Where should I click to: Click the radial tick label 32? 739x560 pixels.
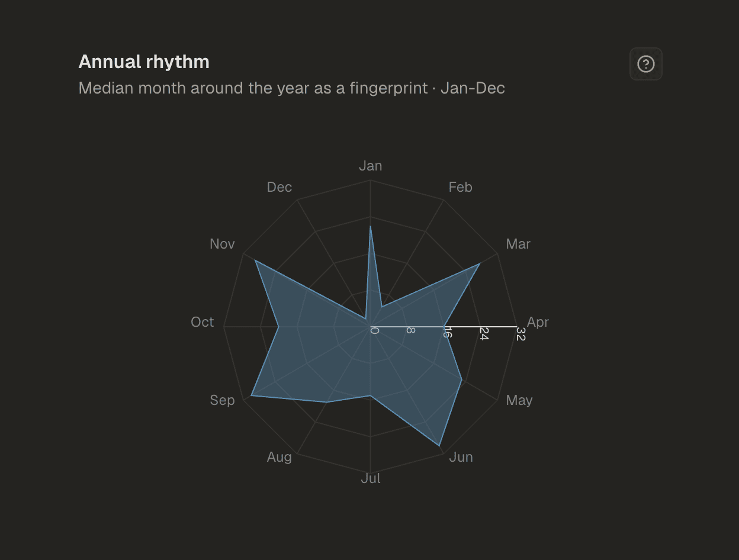coord(520,334)
